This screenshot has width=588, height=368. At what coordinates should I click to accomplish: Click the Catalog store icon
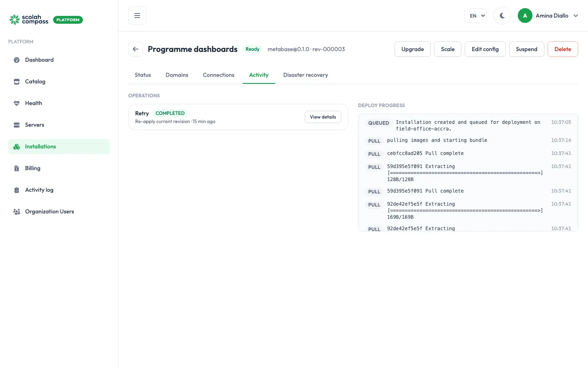coord(17,82)
